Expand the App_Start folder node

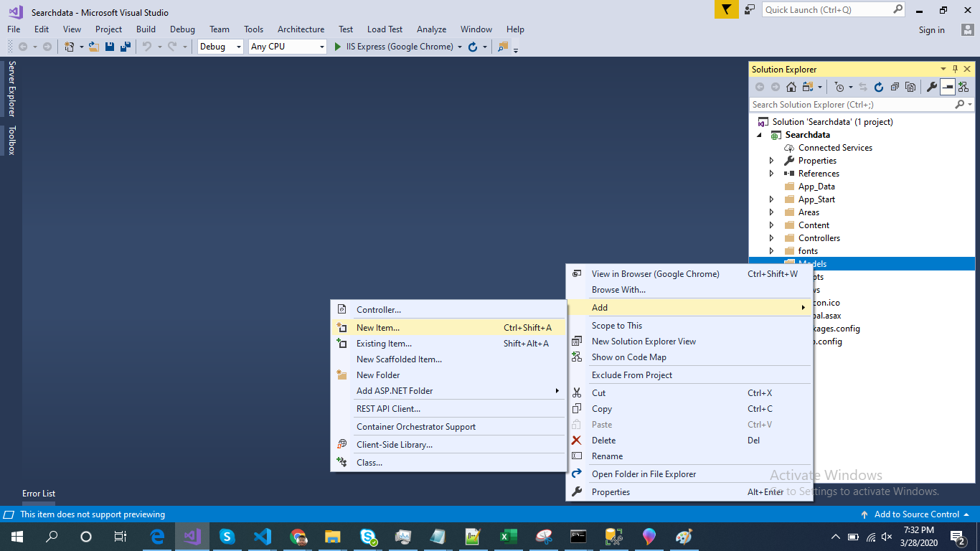click(771, 199)
